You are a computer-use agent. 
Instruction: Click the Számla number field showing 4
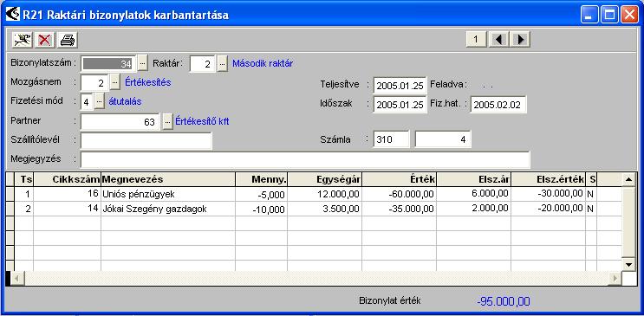(443, 139)
